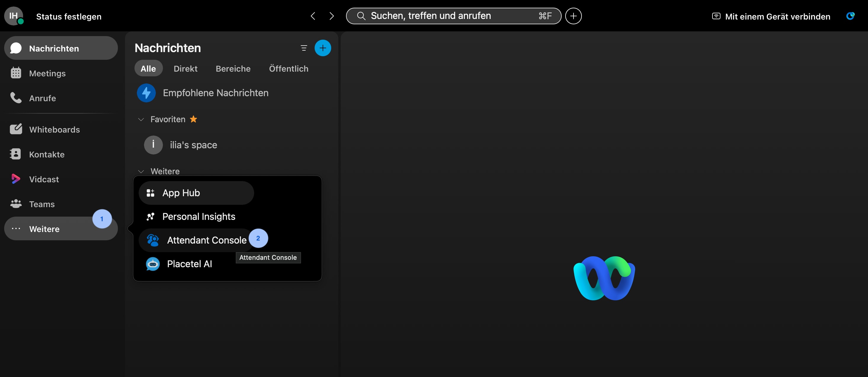Click the Empfohlene Nachrichten lightning icon
This screenshot has width=868, height=377.
146,93
